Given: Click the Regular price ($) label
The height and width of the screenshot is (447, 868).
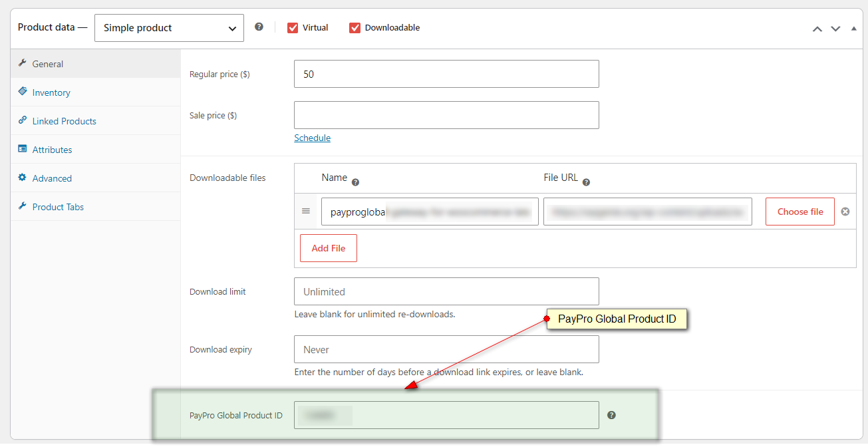Looking at the screenshot, I should tap(219, 74).
